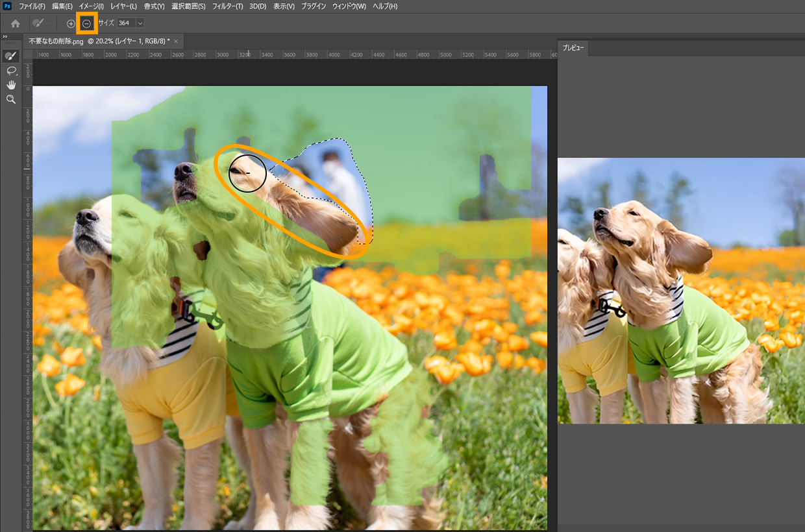This screenshot has height=532, width=805.
Task: Close the 不要なもの削除.png document tab
Action: click(176, 41)
